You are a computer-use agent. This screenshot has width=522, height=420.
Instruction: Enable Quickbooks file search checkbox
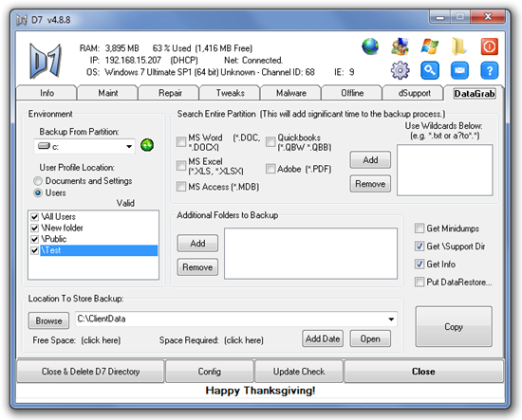[270, 141]
